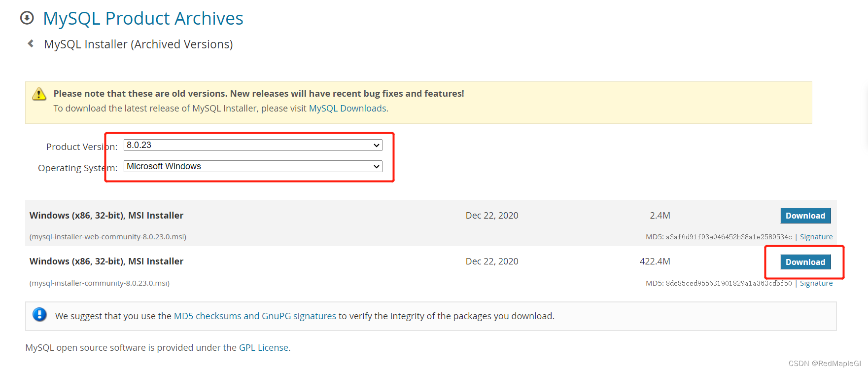
Task: Click the MySQL Product Archives heading
Action: point(143,18)
